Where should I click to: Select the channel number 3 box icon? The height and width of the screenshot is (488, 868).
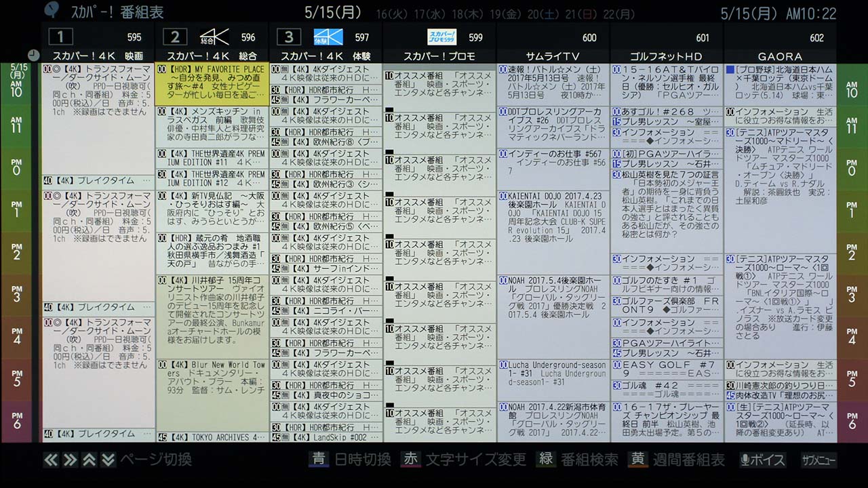tap(289, 37)
